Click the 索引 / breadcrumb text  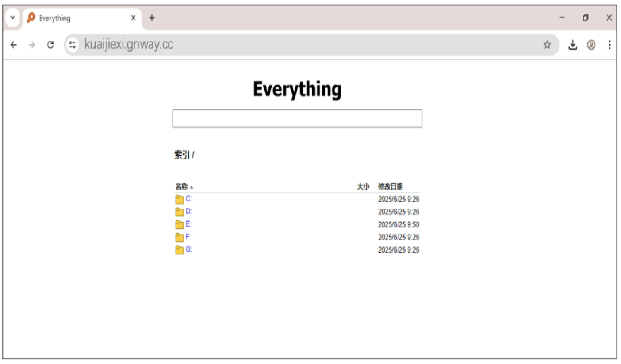pyautogui.click(x=184, y=155)
